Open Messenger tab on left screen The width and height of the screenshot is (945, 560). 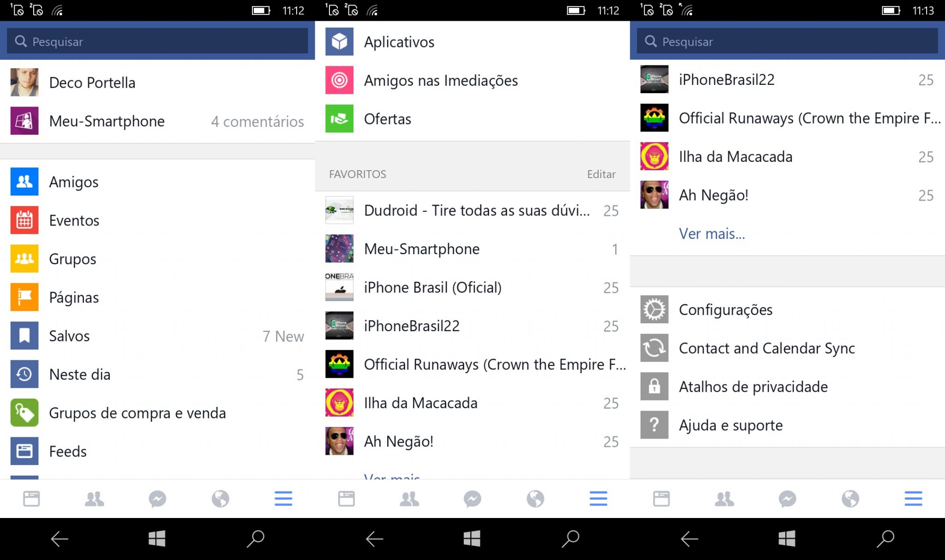[157, 499]
